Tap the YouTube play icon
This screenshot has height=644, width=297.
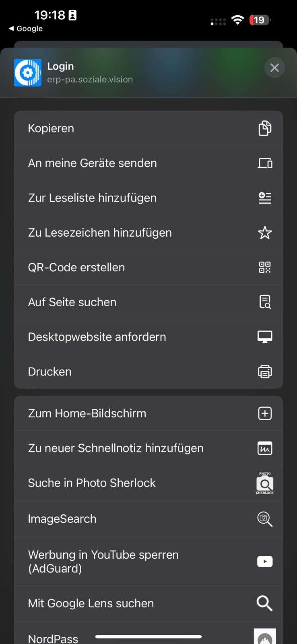pyautogui.click(x=265, y=561)
